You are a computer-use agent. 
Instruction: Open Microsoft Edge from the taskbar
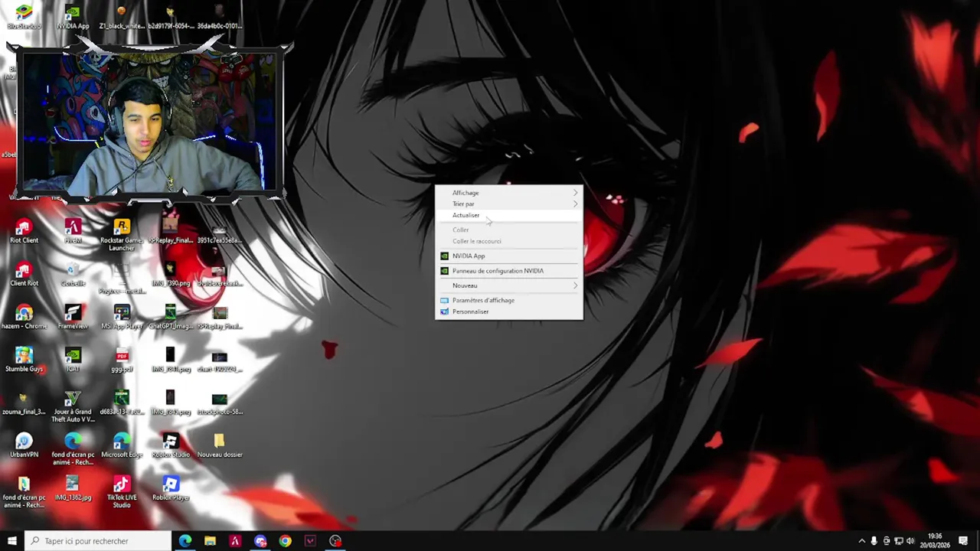[x=185, y=541]
